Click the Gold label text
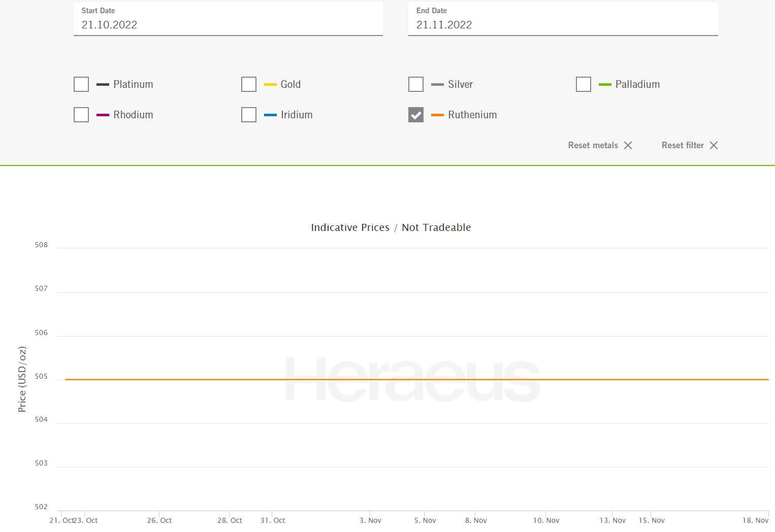775x532 pixels. (x=290, y=84)
